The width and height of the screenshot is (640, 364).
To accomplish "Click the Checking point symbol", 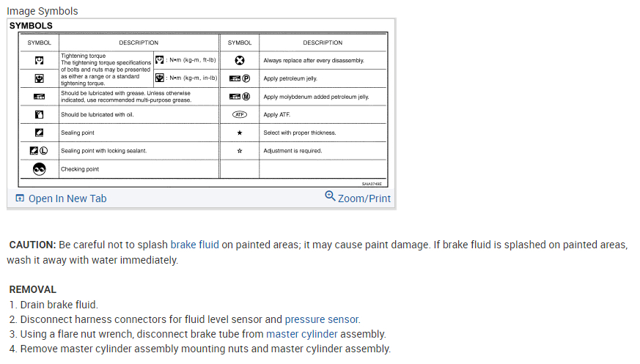I will (x=40, y=168).
